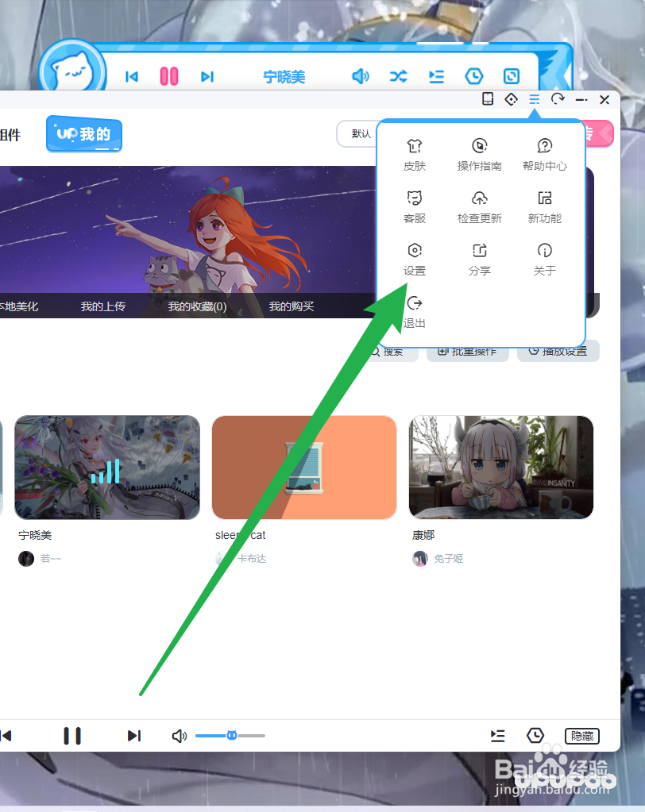The image size is (645, 812).
Task: Click the 康娜 wallpaper title
Action: pyautogui.click(x=423, y=535)
